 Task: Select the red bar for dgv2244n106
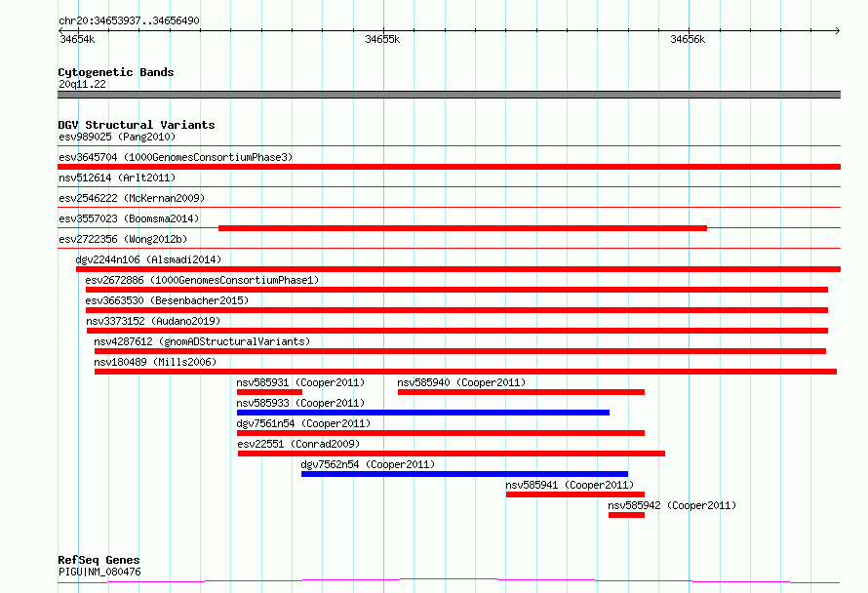pyautogui.click(x=458, y=269)
